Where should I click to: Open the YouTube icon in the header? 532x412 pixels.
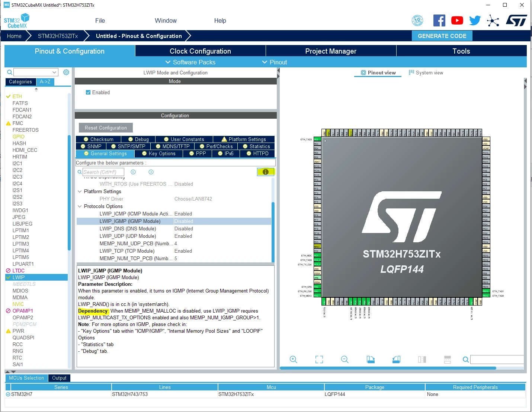(x=457, y=20)
